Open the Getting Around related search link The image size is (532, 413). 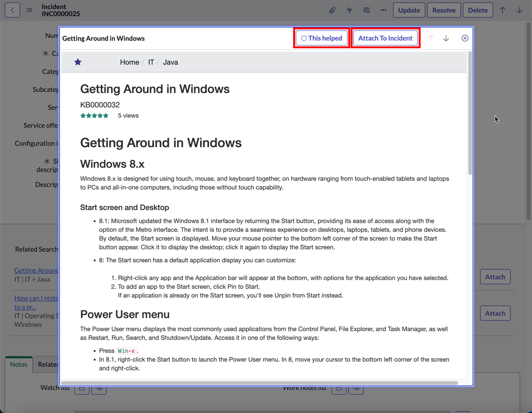(36, 271)
